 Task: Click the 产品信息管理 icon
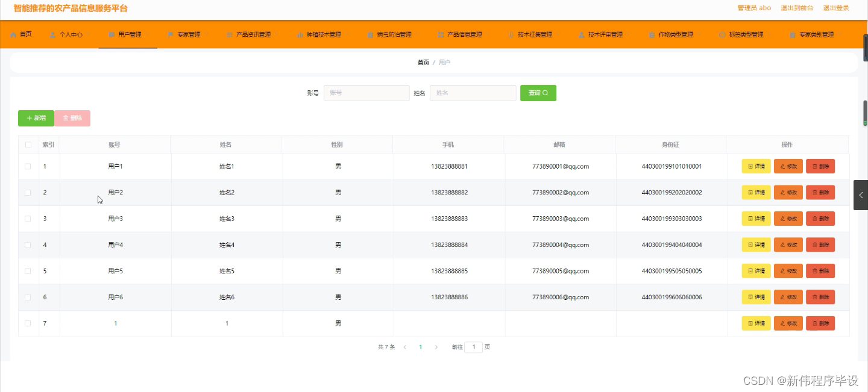439,34
